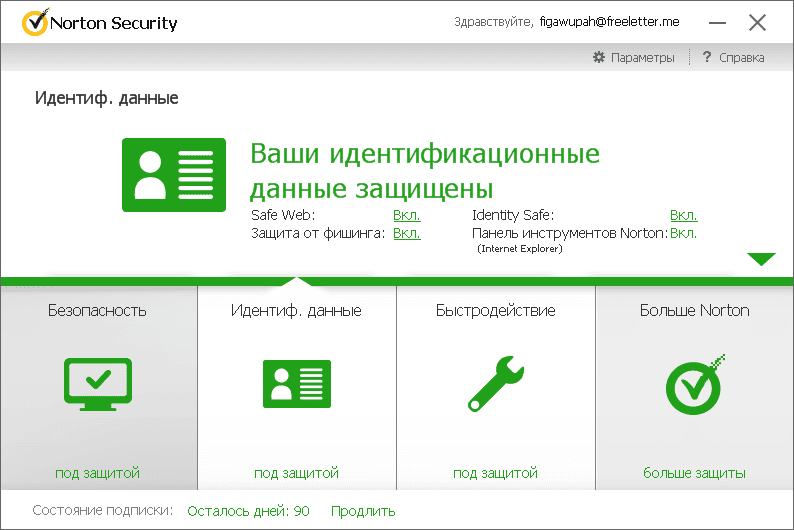Viewport: 794px width, 530px height.
Task: Click под защитой under Быстродействие
Action: (495, 473)
